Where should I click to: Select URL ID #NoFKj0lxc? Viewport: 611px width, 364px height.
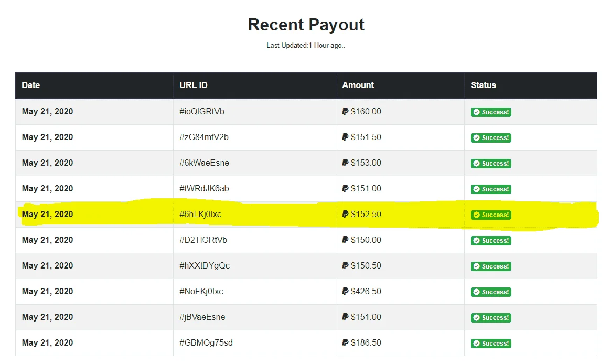pyautogui.click(x=201, y=292)
